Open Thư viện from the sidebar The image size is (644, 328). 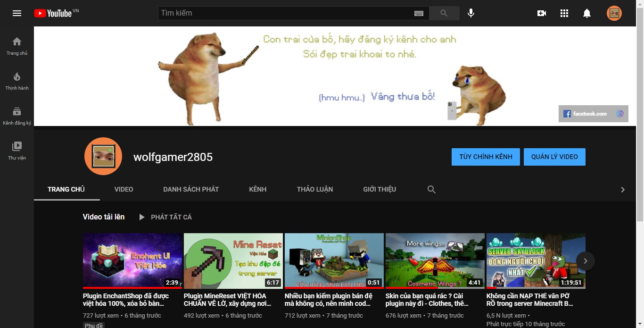(x=17, y=150)
